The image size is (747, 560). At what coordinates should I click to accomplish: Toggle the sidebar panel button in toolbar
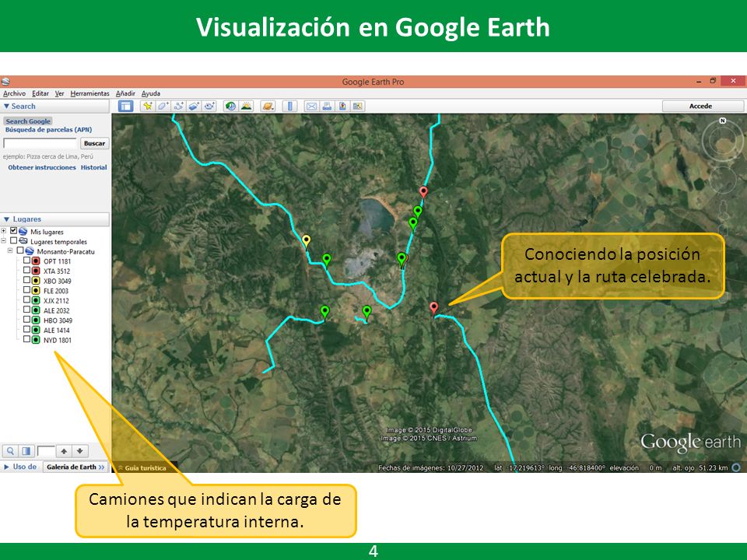pyautogui.click(x=125, y=107)
